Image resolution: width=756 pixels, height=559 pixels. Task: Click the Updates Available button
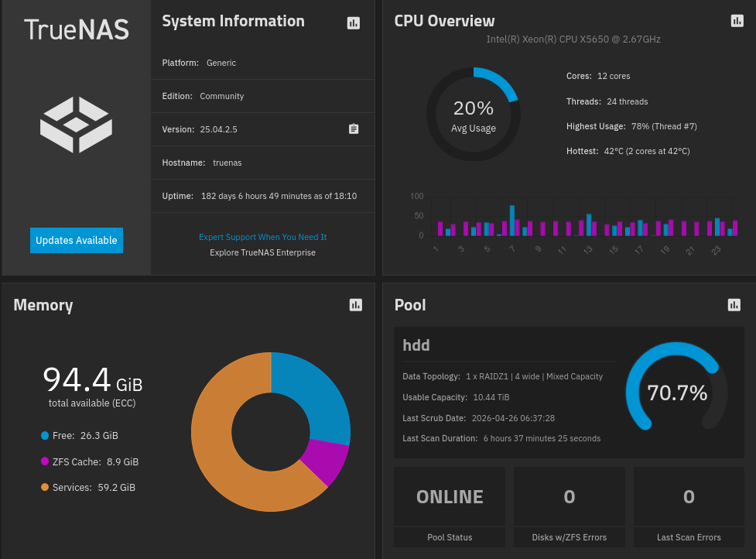tap(76, 240)
